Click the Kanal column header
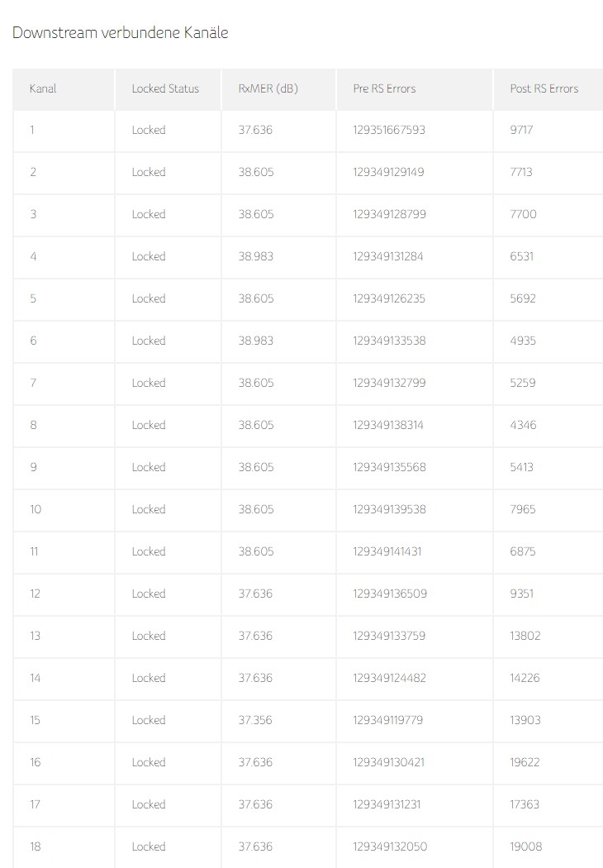This screenshot has height=868, width=603. pyautogui.click(x=43, y=88)
